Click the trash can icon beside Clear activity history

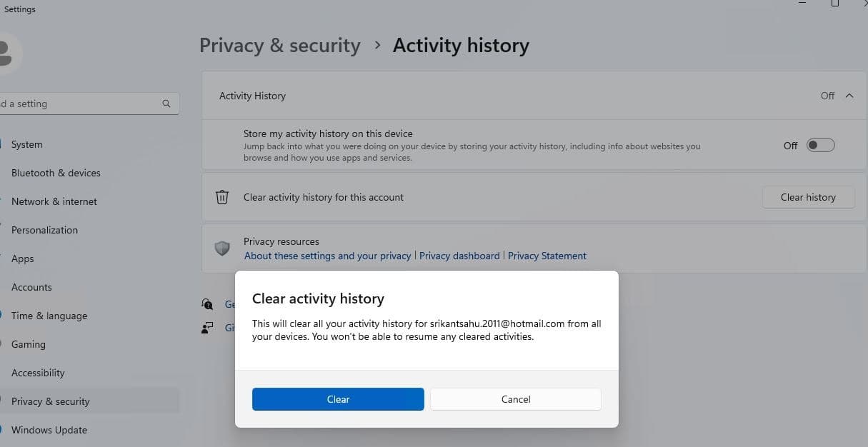(222, 197)
